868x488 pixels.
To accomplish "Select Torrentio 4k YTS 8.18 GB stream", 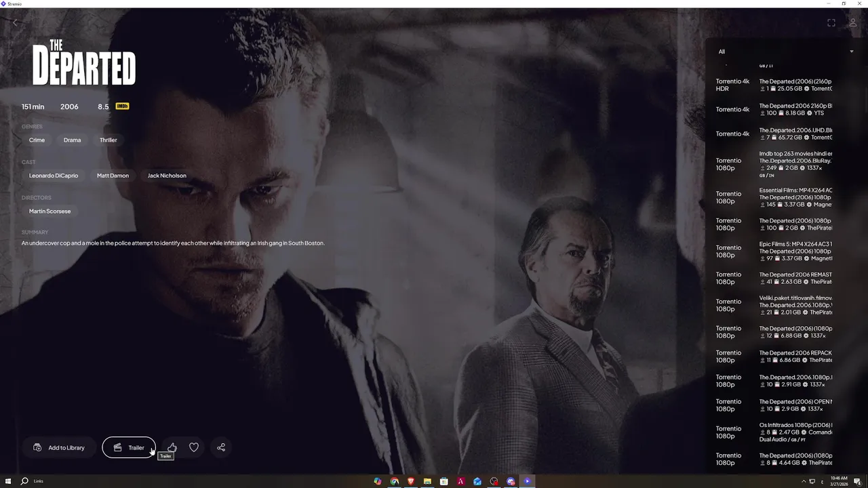I will 774,109.
